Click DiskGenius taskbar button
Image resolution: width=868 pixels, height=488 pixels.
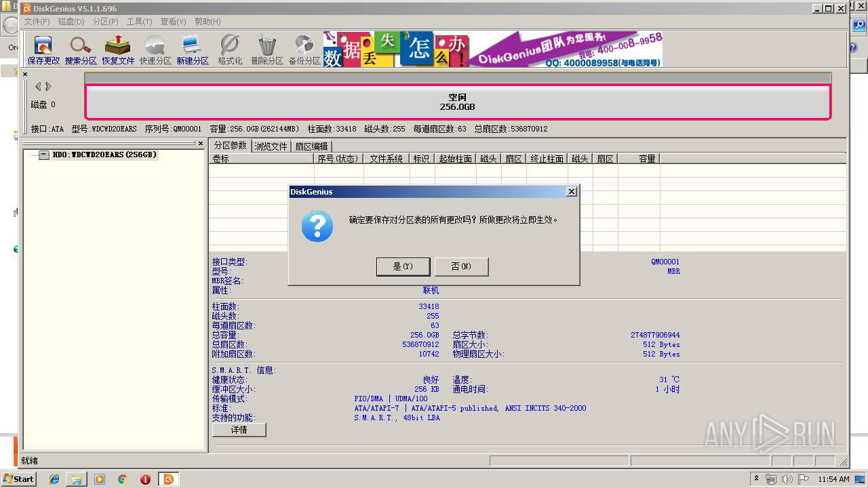point(168,479)
